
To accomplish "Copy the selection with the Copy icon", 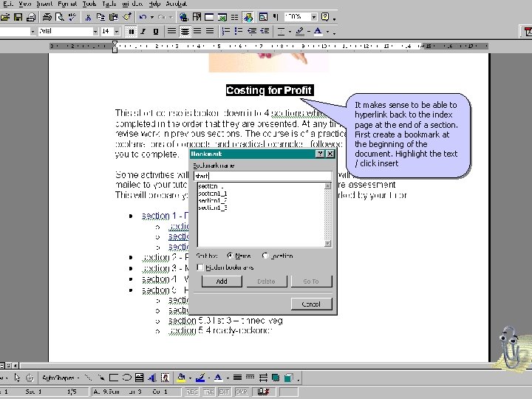I will pyautogui.click(x=100, y=17).
